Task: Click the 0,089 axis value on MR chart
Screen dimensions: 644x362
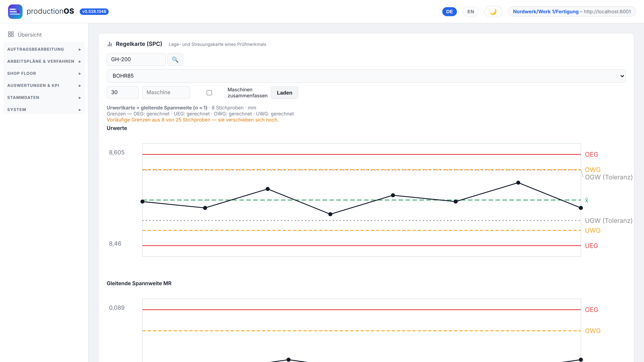Action: point(117,308)
